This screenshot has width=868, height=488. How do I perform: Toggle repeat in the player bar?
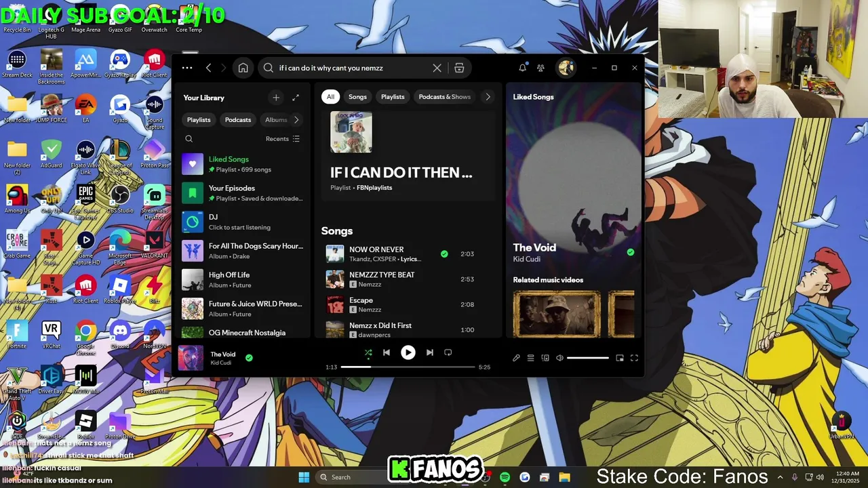click(448, 352)
